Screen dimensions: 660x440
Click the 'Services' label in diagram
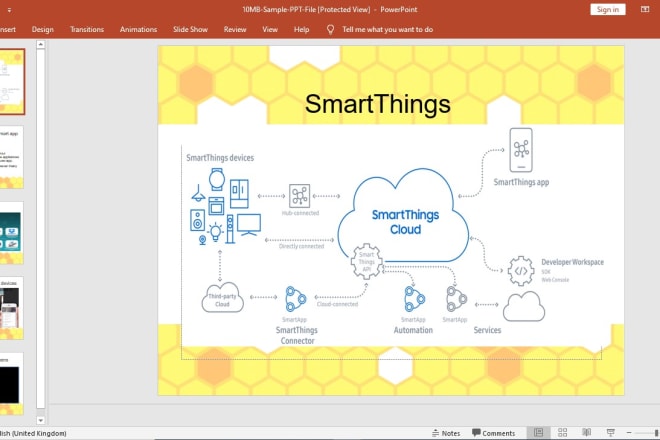tap(487, 330)
